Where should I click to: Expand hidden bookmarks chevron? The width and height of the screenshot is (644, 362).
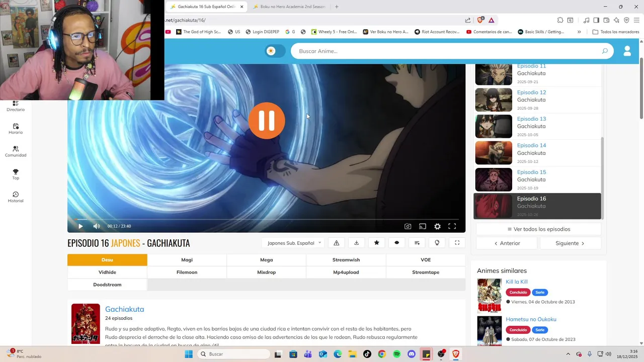click(579, 32)
